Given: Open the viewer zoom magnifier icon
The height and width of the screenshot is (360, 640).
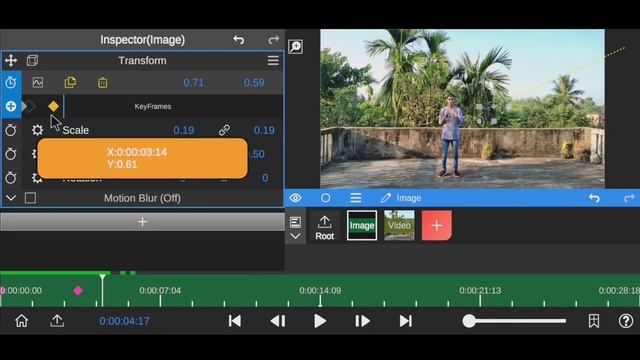Looking at the screenshot, I should tap(296, 47).
